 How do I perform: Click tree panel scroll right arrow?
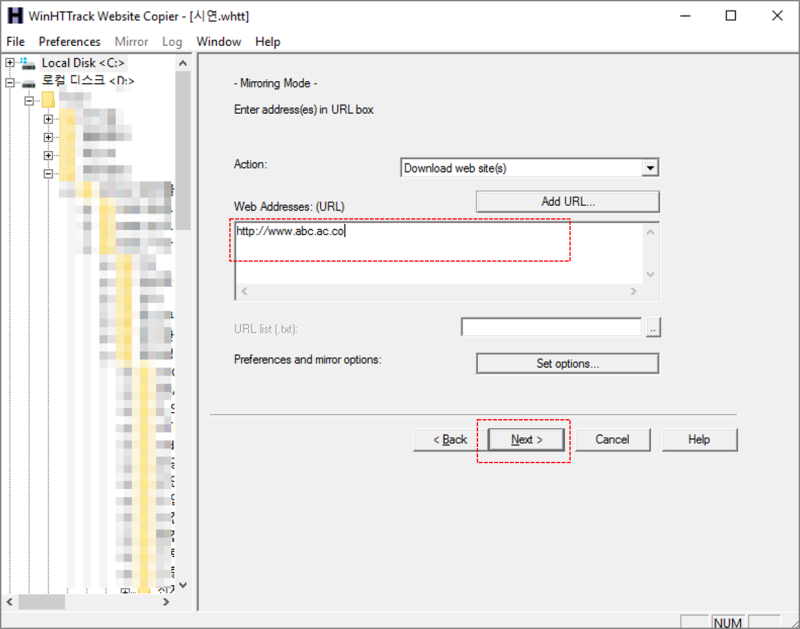point(166,602)
